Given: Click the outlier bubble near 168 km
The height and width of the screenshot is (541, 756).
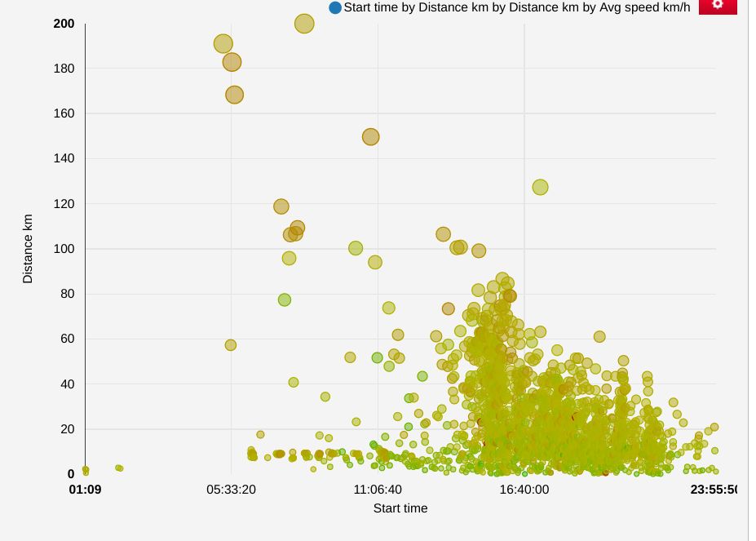Looking at the screenshot, I should (x=235, y=95).
